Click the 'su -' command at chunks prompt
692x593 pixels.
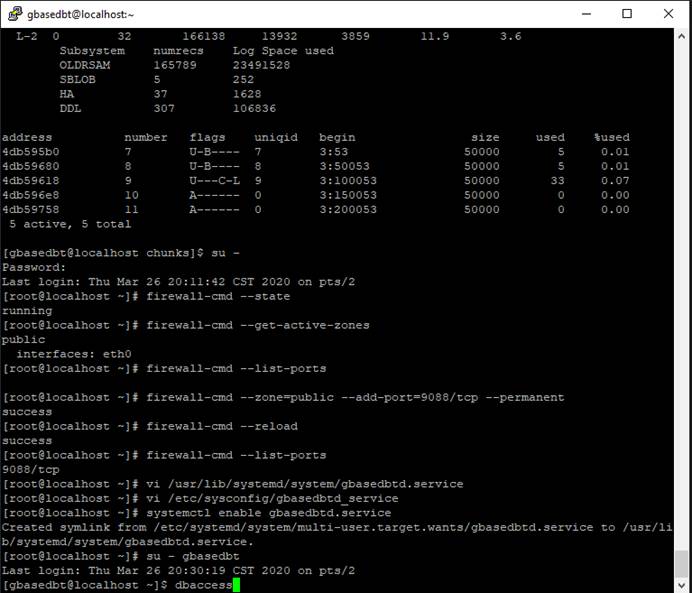coord(225,253)
